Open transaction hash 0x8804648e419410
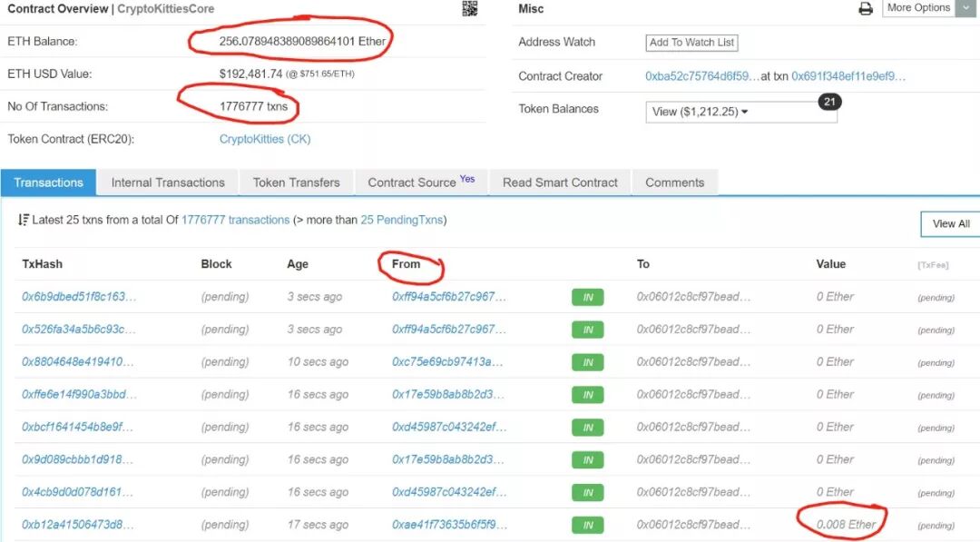980x542 pixels. 77,362
